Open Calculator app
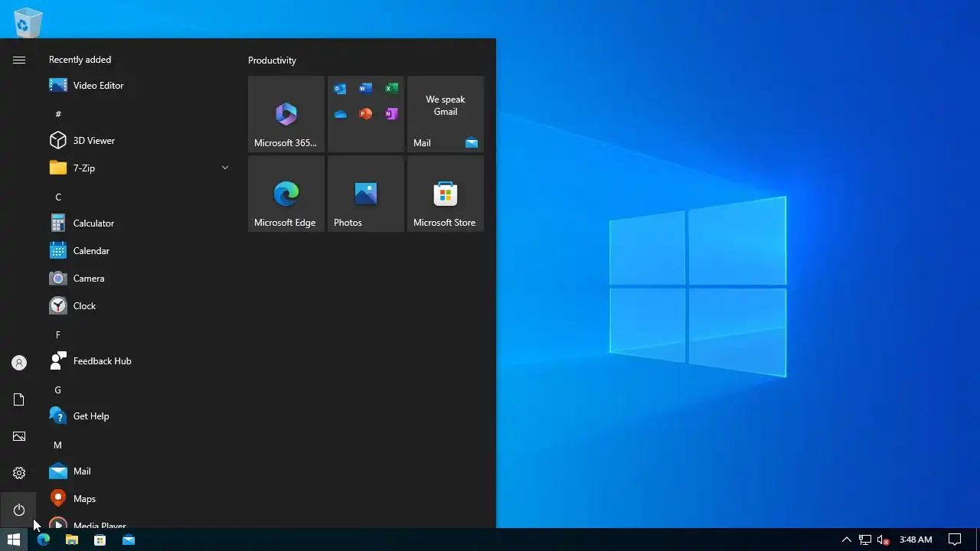Screen dimensions: 980x551 coord(138,223)
